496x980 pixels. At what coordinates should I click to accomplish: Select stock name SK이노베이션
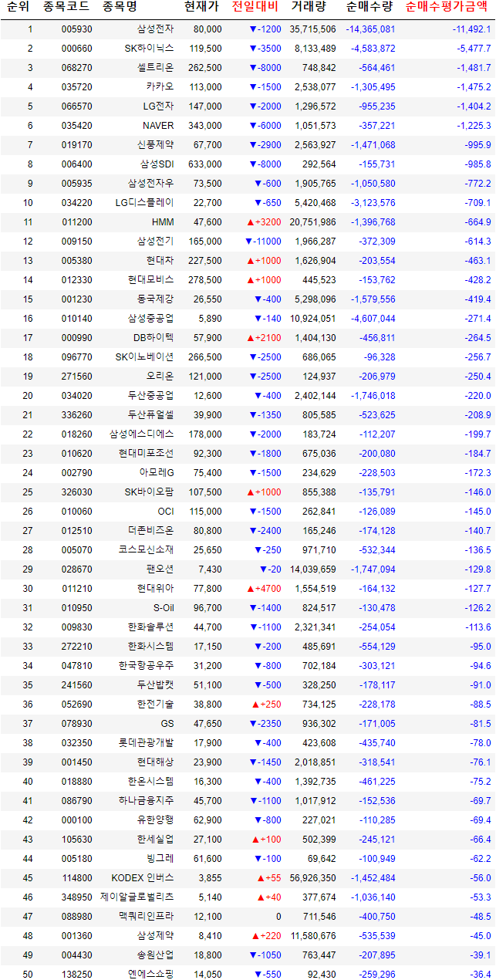point(145,357)
